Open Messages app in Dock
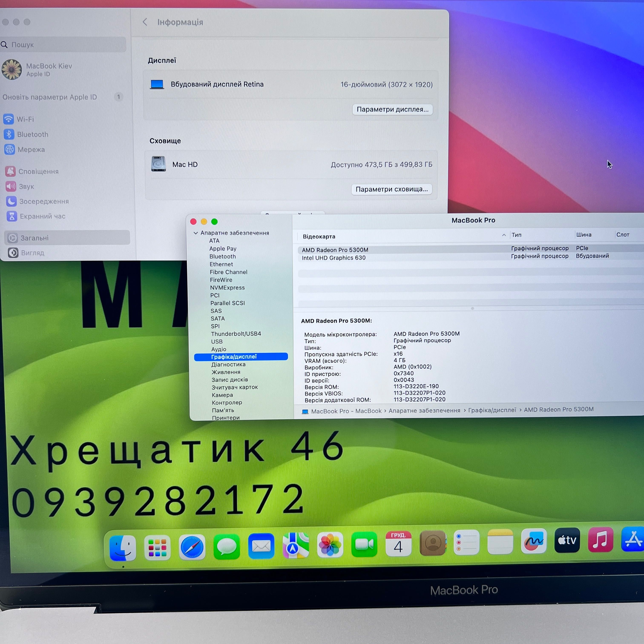Viewport: 644px width, 644px height. [227, 547]
